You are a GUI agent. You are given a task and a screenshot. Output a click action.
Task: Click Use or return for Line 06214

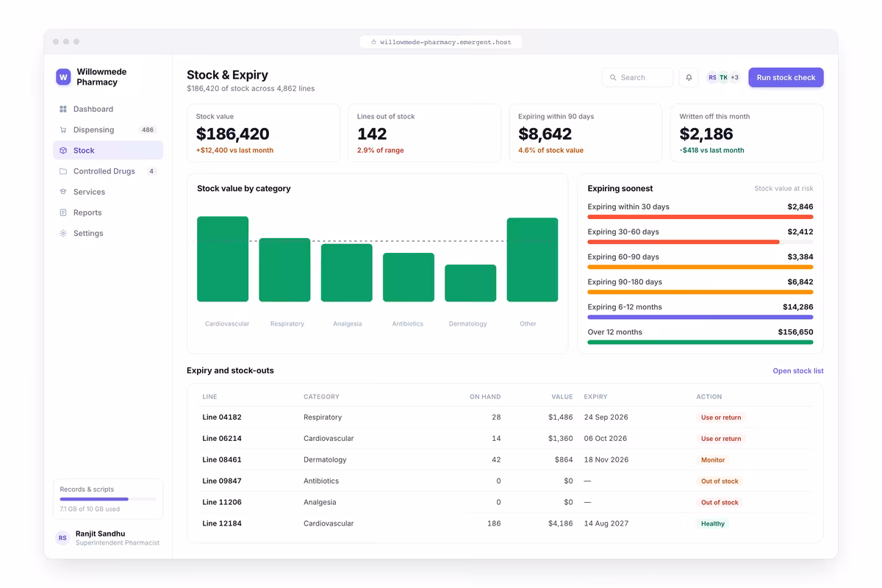coord(720,439)
